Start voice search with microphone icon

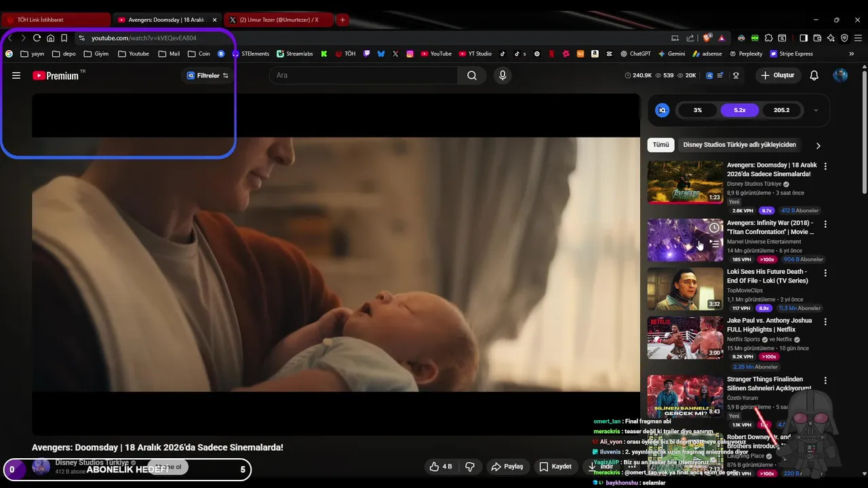[x=502, y=75]
